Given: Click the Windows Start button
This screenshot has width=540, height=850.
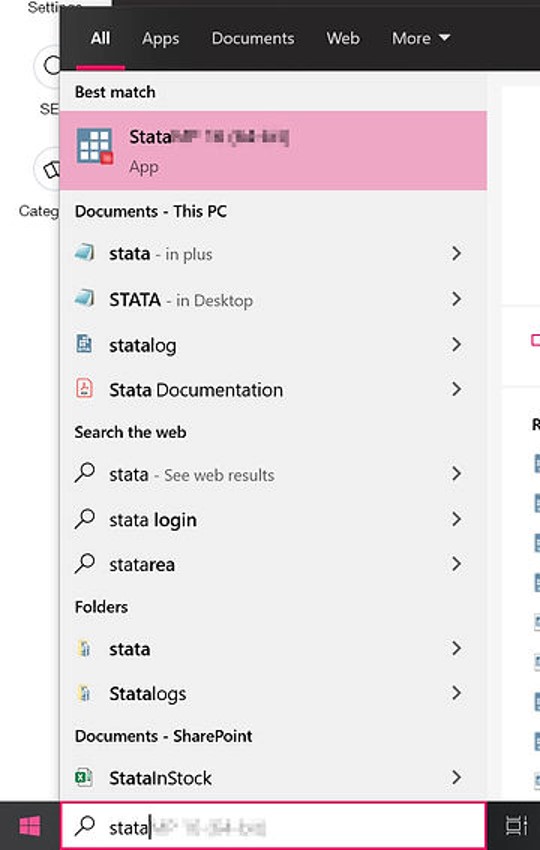Looking at the screenshot, I should (30, 826).
